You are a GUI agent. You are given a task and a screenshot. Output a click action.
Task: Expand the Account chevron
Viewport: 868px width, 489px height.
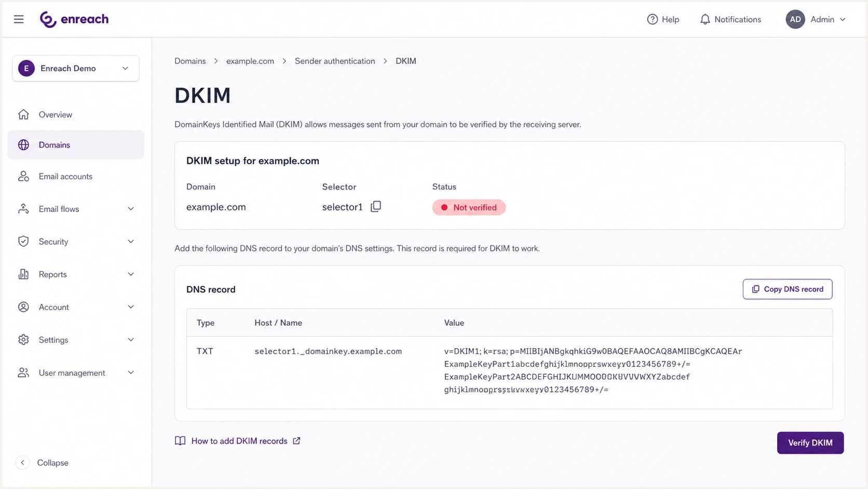click(131, 307)
